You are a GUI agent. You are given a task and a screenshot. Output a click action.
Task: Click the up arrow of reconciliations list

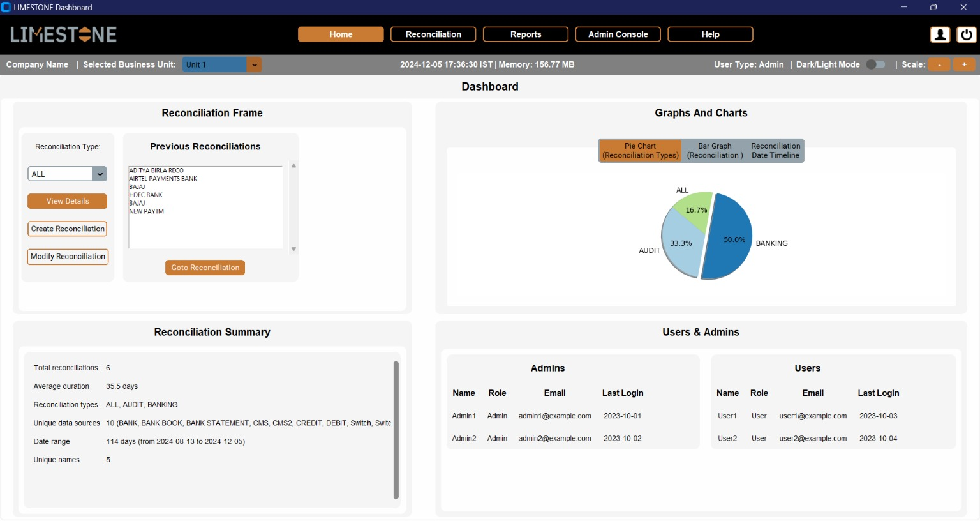[x=293, y=166]
